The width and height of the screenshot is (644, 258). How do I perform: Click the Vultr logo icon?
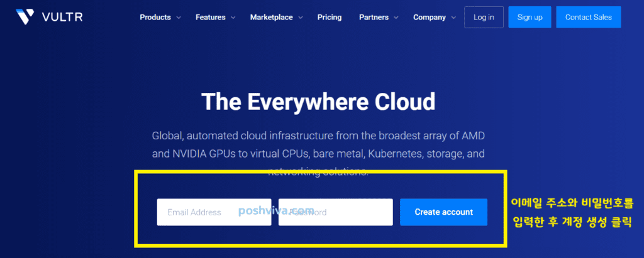(x=25, y=17)
